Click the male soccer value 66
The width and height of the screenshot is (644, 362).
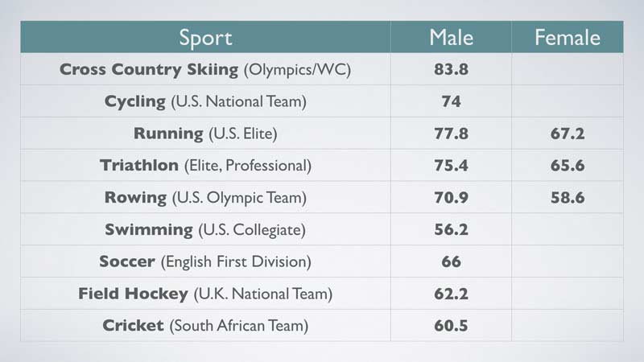451,261
